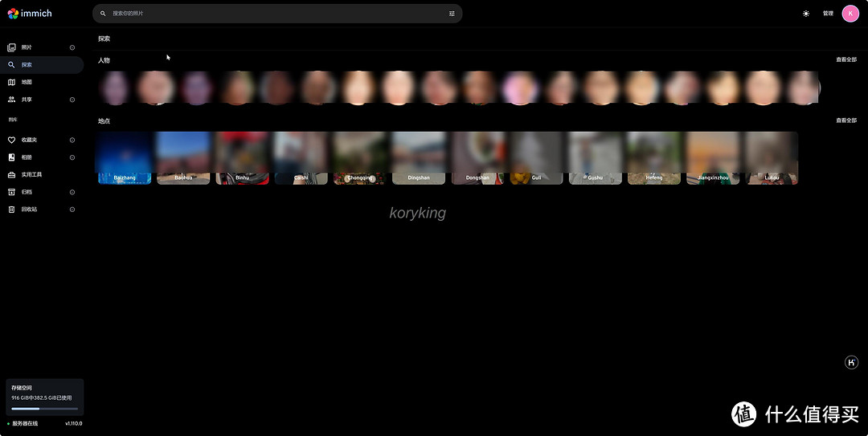
Task: Click the 探索 page heading
Action: [x=104, y=39]
